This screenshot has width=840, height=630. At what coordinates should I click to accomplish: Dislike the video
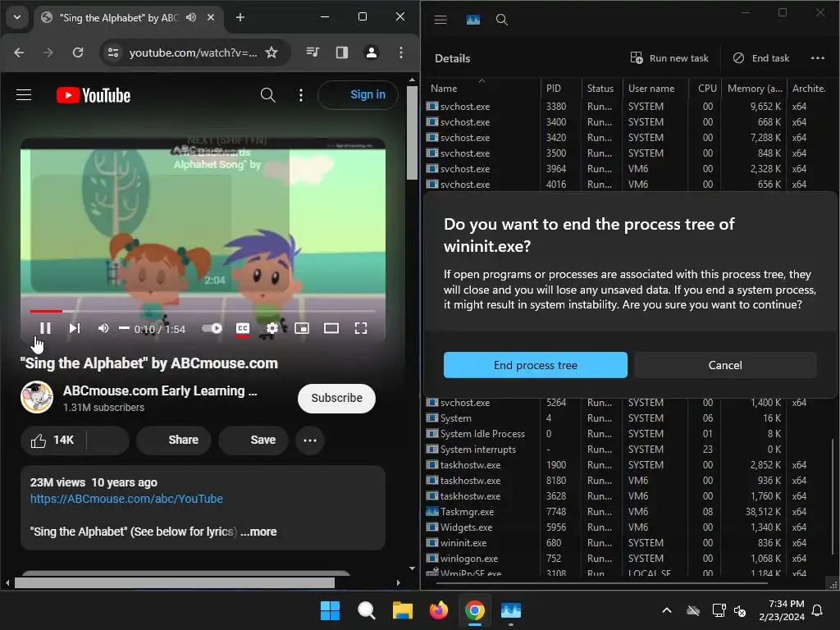pos(107,441)
